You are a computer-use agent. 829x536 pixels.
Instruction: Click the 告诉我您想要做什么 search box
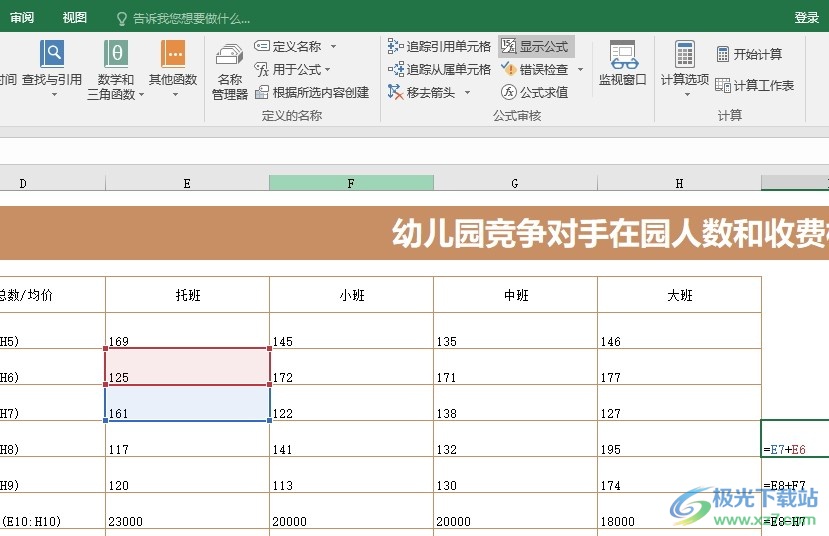191,19
